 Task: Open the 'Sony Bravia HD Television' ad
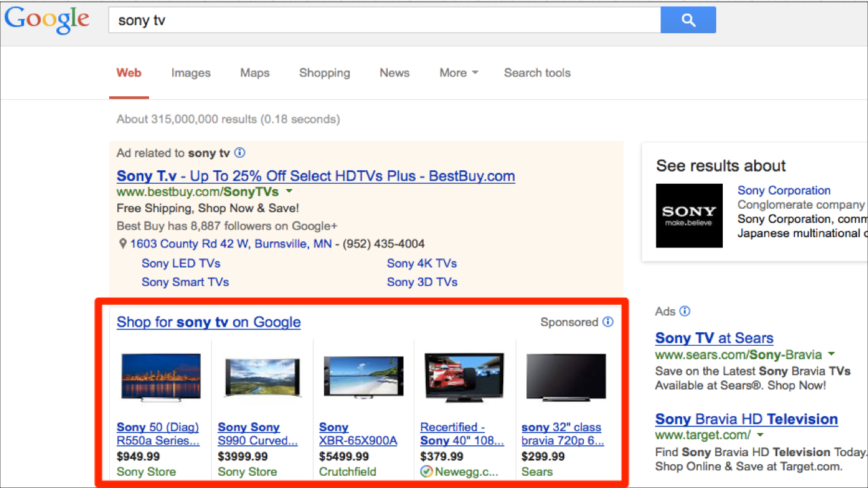747,419
